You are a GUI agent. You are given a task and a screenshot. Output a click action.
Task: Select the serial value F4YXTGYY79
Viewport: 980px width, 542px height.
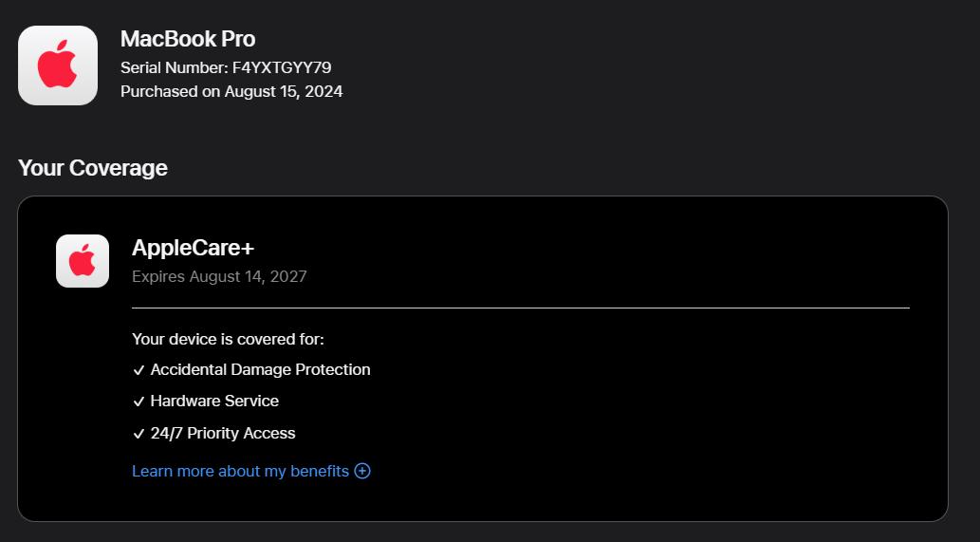[282, 67]
